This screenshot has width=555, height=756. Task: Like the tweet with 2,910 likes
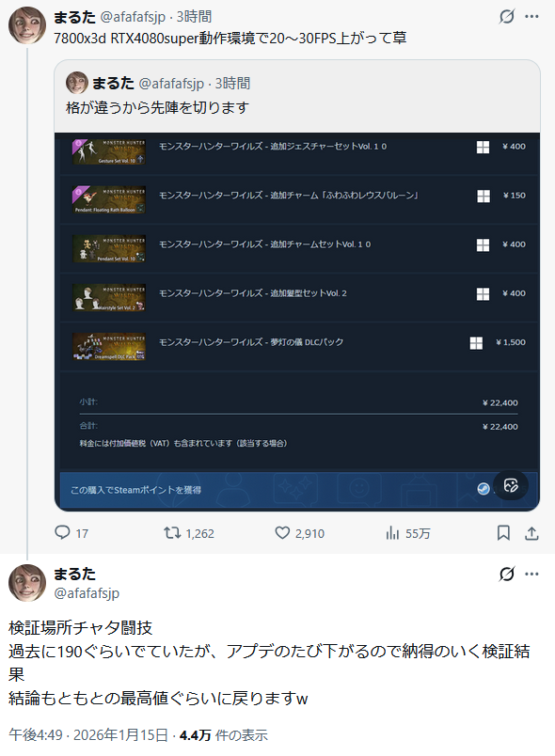click(282, 533)
